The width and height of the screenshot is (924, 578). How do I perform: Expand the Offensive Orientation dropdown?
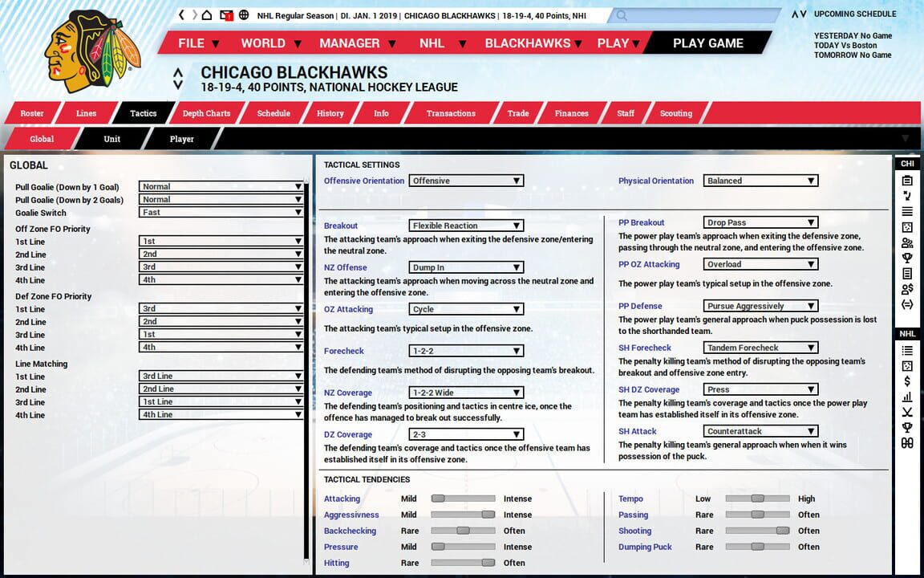pos(466,181)
